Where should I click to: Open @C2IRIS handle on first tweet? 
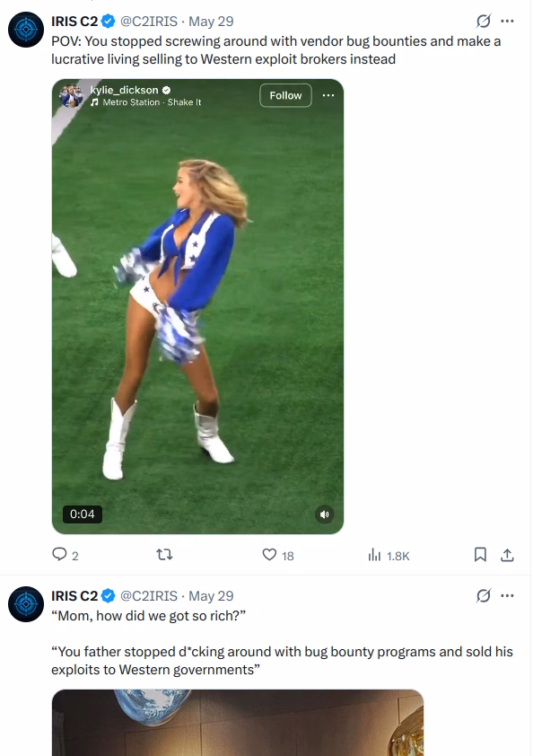tap(149, 22)
